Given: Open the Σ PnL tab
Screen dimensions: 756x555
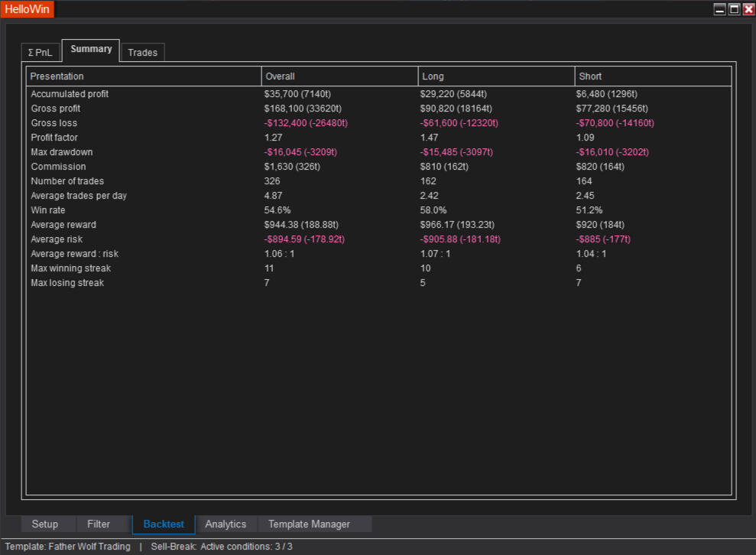Looking at the screenshot, I should point(41,53).
